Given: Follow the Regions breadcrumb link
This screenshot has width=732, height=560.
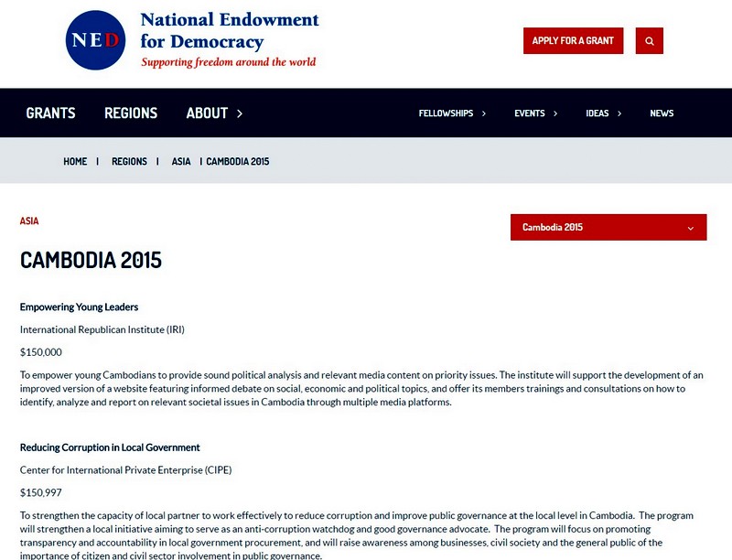Looking at the screenshot, I should [129, 161].
